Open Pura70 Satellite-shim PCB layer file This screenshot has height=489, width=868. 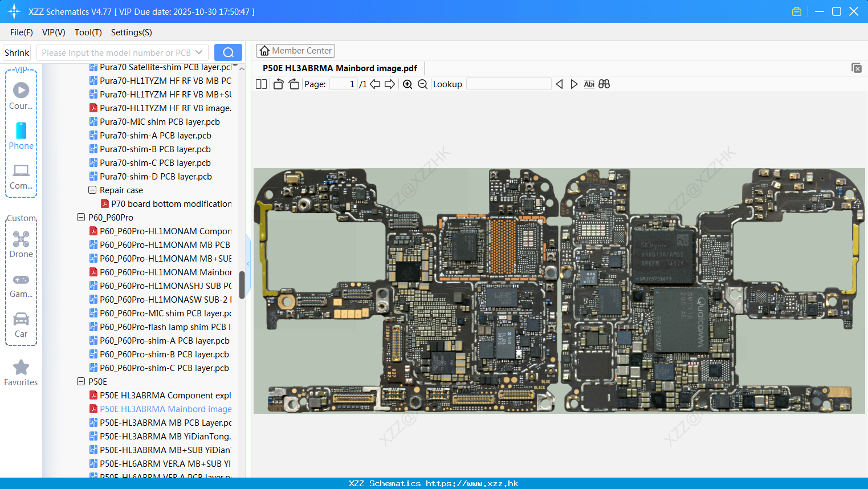(x=160, y=67)
